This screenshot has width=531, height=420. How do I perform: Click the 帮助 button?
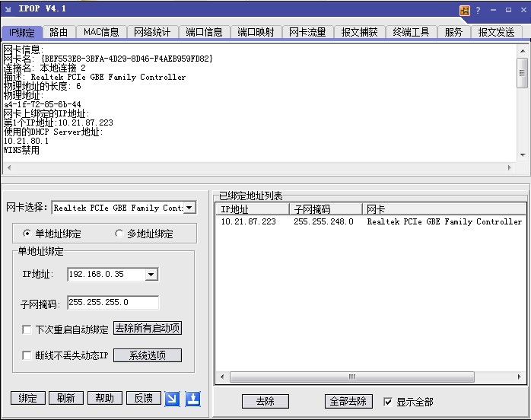[105, 398]
